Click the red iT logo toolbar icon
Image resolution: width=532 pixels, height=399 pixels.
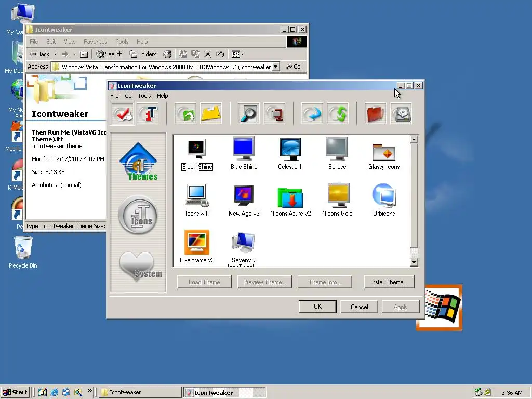coord(148,114)
